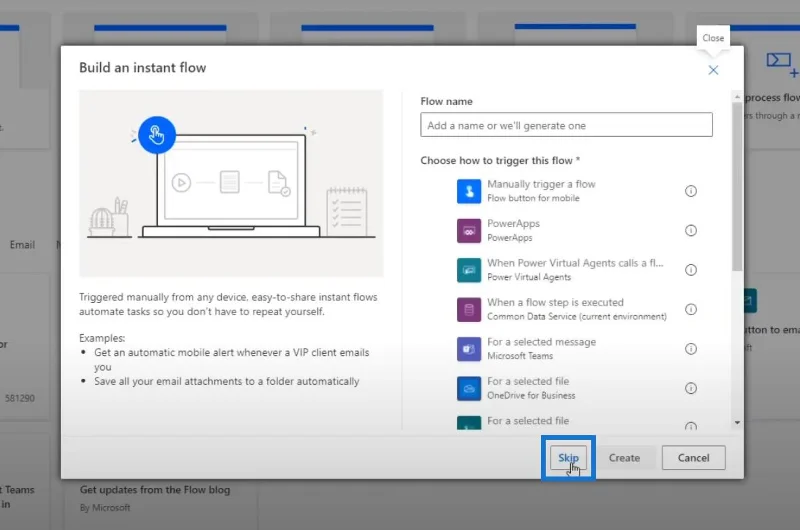Show info for the PowerApps trigger
The width and height of the screenshot is (800, 530).
coord(690,231)
